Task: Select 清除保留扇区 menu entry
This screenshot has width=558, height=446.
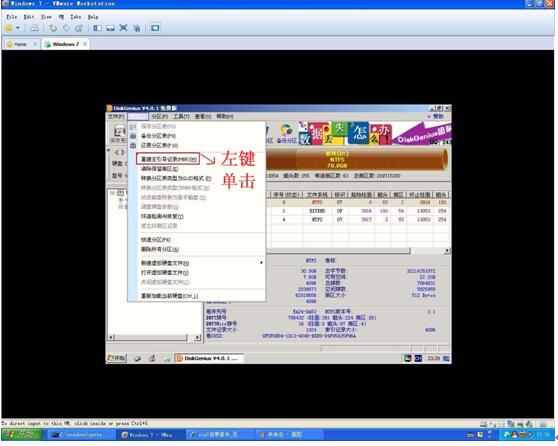Action: pyautogui.click(x=197, y=169)
